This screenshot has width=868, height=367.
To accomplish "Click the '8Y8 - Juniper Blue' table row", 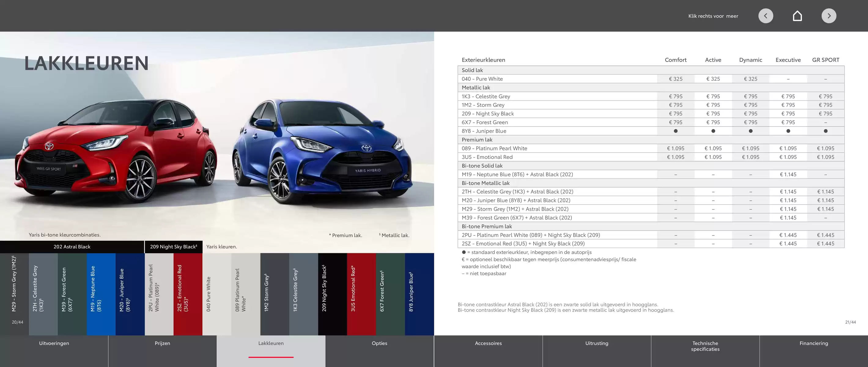I will pyautogui.click(x=651, y=131).
